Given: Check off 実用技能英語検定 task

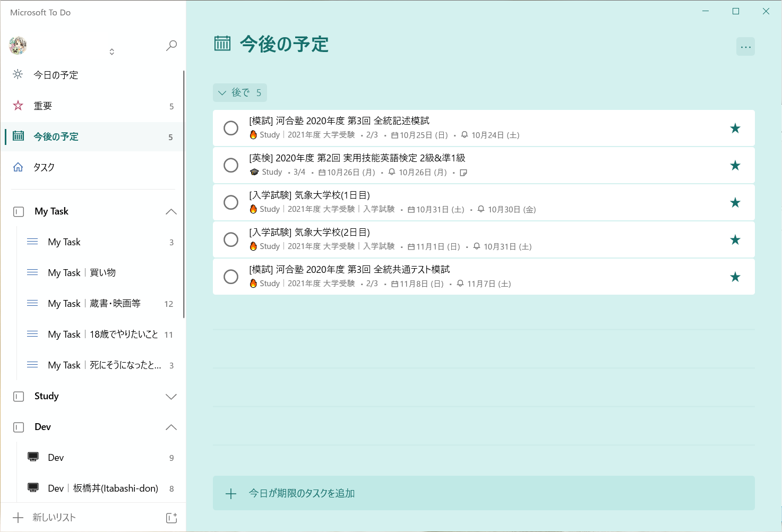Looking at the screenshot, I should [231, 165].
